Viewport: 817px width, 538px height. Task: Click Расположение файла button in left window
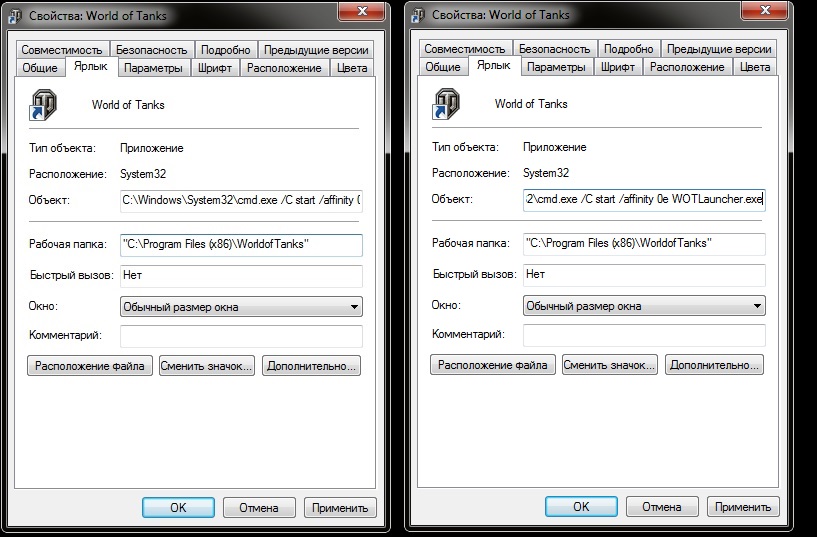90,366
